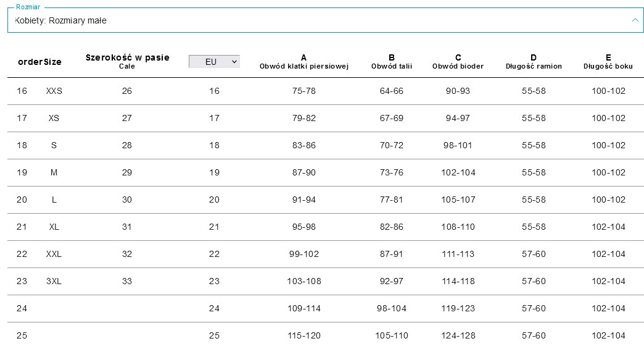This screenshot has height=349, width=644.
Task: Click the 'order' column header
Action: pos(30,62)
